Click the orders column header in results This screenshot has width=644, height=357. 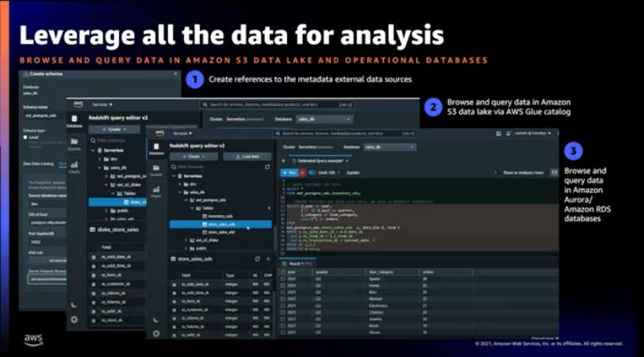point(445,272)
